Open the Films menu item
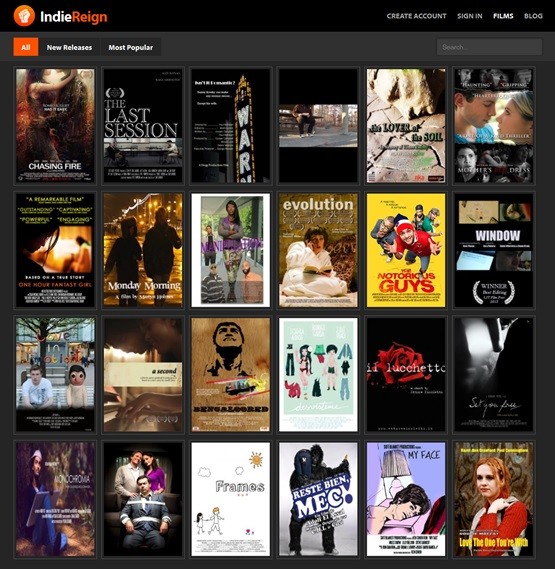Screen dimensions: 555x569 pyautogui.click(x=503, y=16)
